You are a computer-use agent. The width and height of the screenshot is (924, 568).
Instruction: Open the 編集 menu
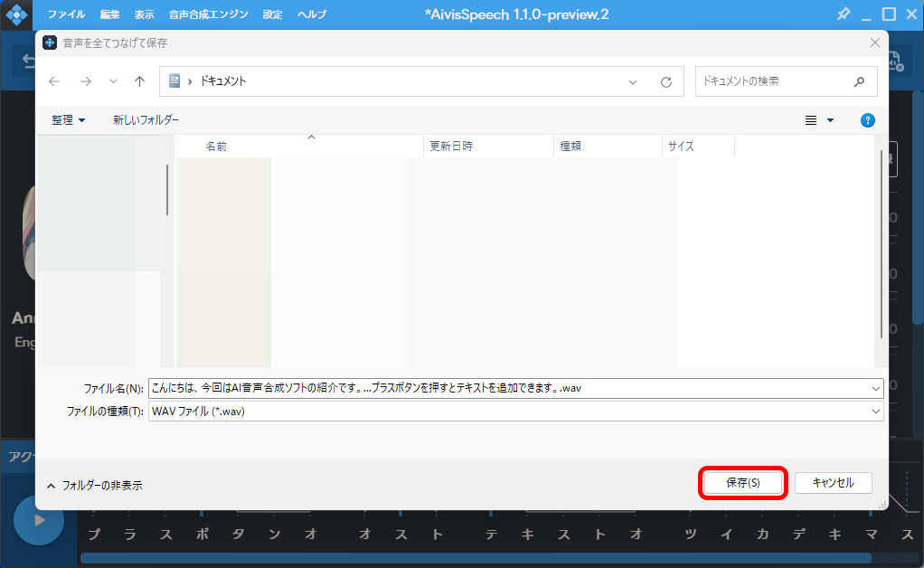(x=109, y=14)
